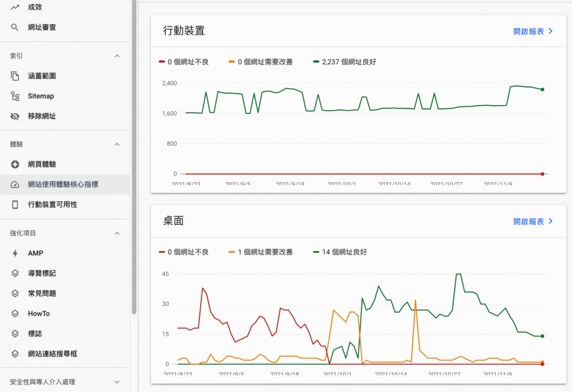This screenshot has height=392, width=572.
Task: Toggle mobile 0 個網址不良 legend item
Action: coord(183,62)
